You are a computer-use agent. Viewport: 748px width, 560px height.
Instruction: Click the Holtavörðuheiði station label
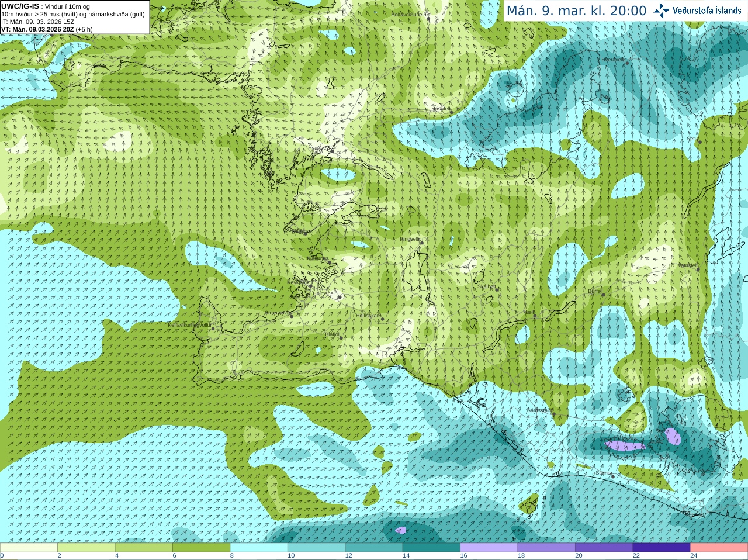(410, 14)
